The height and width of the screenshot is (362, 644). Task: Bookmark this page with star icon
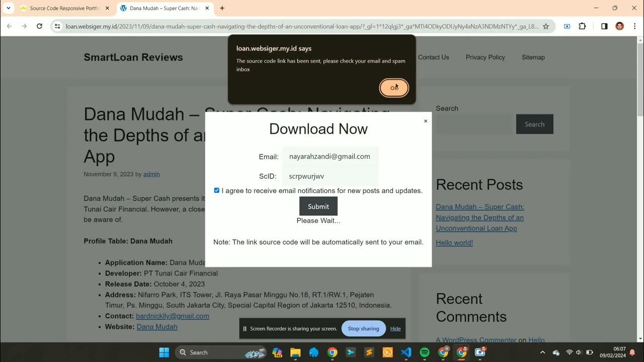tap(546, 26)
